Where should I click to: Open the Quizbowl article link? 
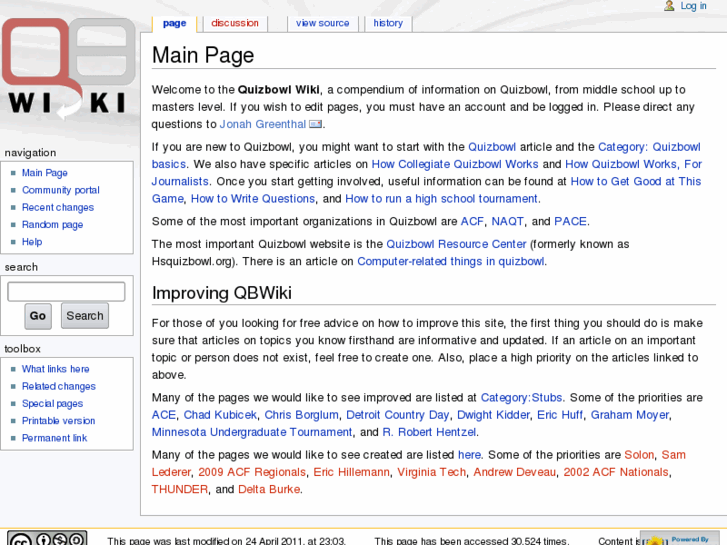[x=492, y=147]
